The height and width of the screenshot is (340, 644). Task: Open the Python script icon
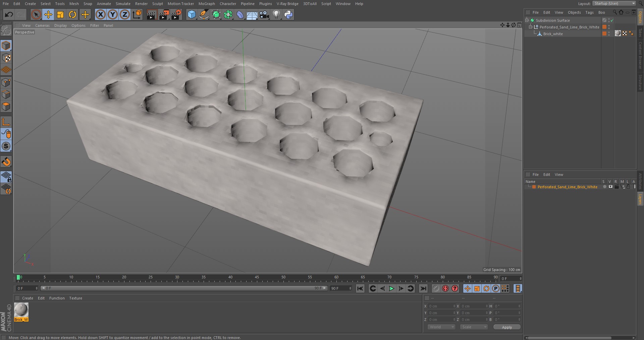pyautogui.click(x=288, y=14)
